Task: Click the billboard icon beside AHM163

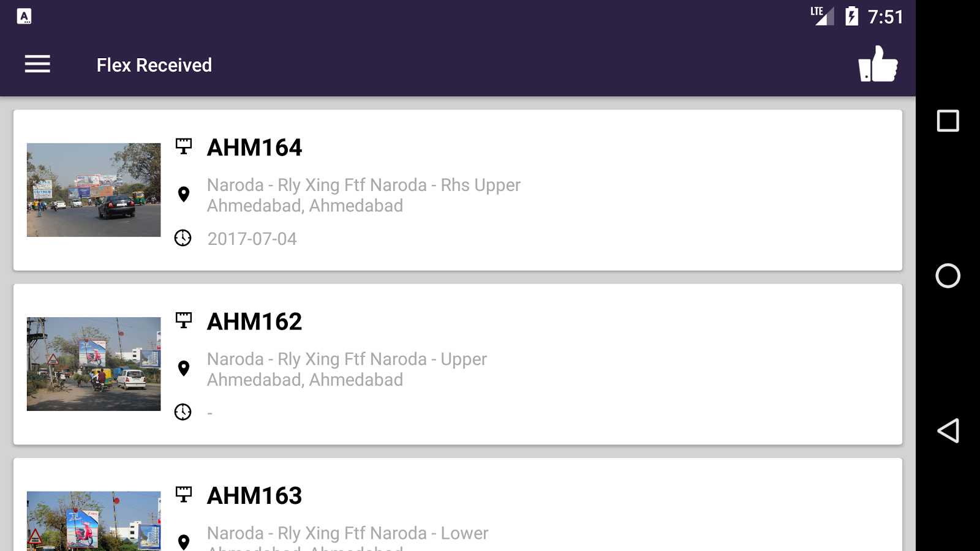Action: click(183, 494)
